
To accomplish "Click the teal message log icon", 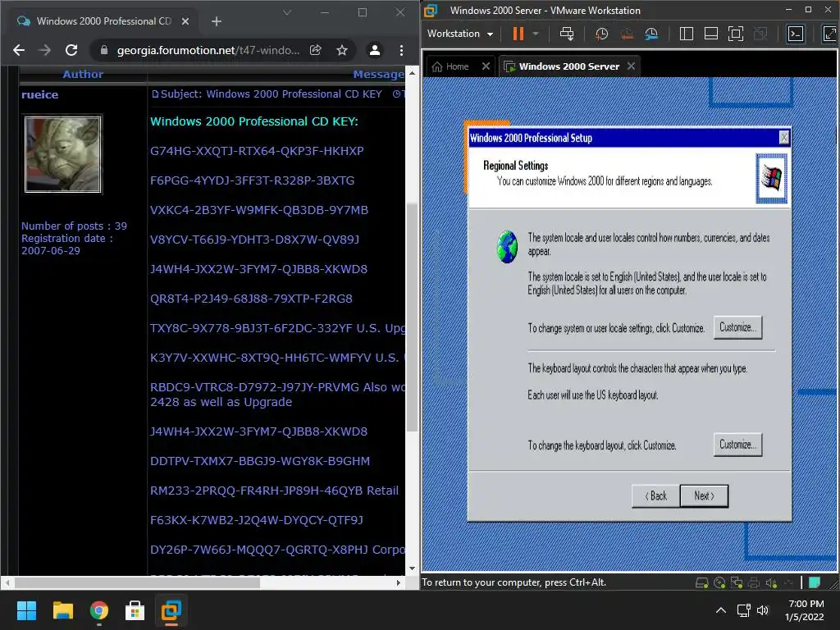I will pos(815,582).
